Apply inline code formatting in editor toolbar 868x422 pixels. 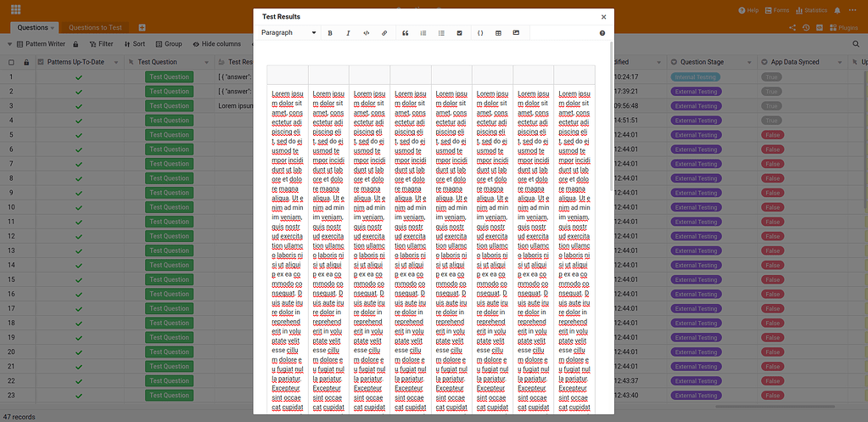366,33
